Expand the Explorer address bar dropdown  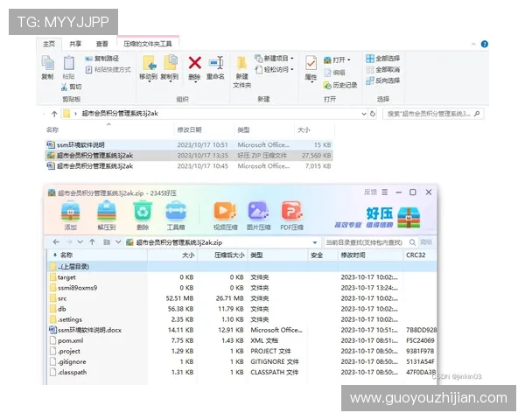coord(364,114)
